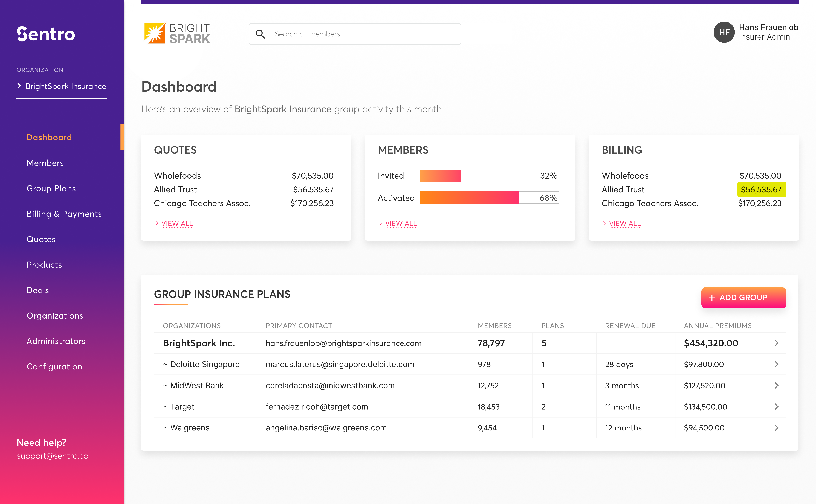Viewport: 816px width, 504px height.
Task: Click 12 months renewal for Walgreens
Action: pos(623,428)
